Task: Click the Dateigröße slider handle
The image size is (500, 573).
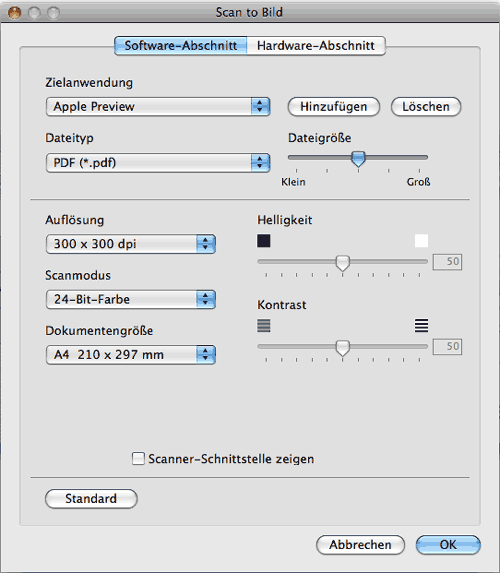Action: (x=358, y=159)
